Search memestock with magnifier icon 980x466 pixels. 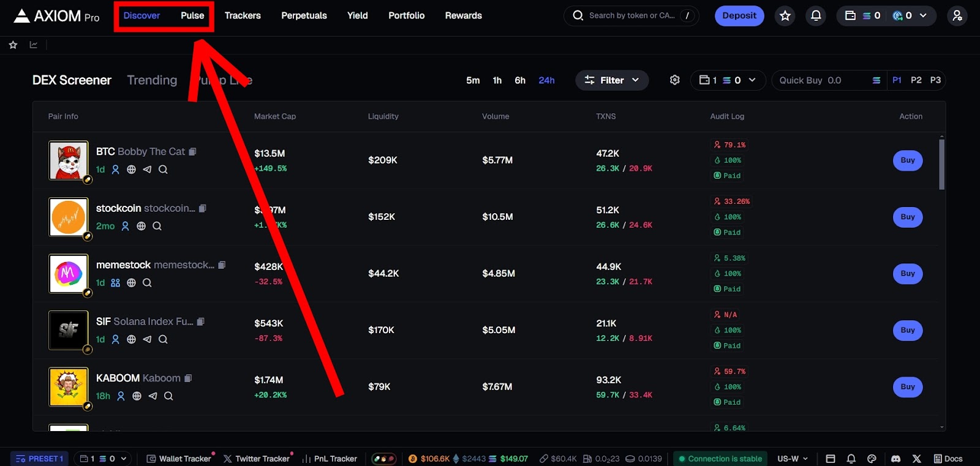pos(147,283)
